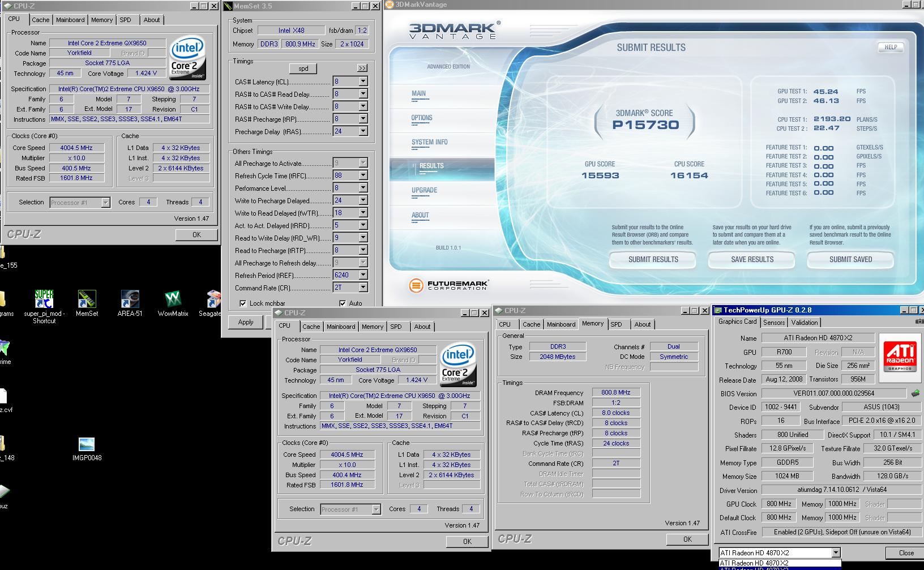924x570 pixels.
Task: Click OK in the CPU-Z Memory window
Action: [x=687, y=539]
